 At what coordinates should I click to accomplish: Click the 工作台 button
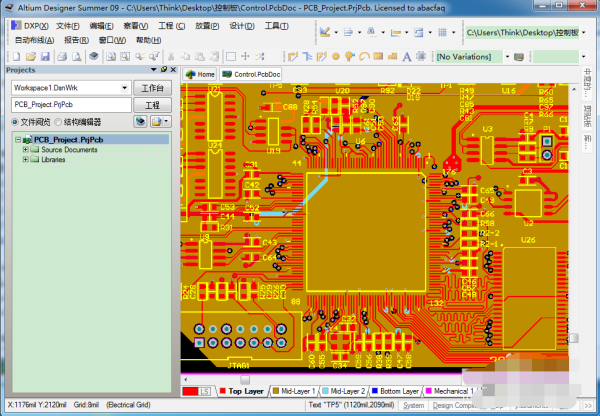[152, 88]
